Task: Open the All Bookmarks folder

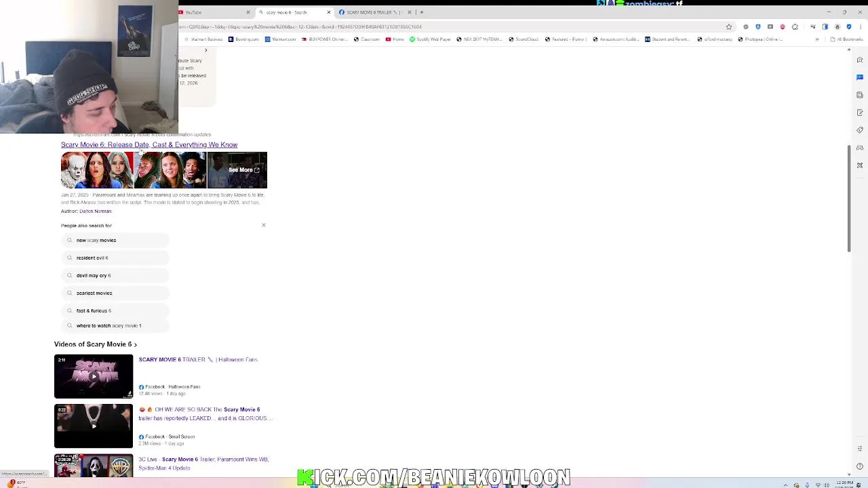Action: (846, 39)
